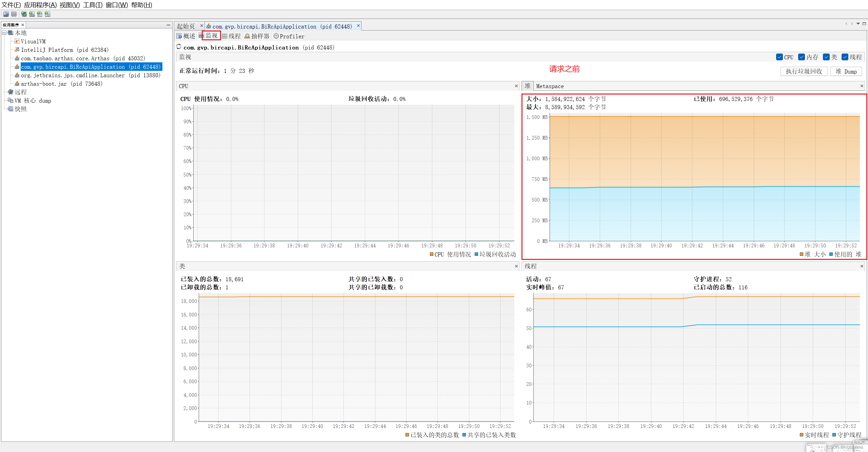
Task: Switch to the 线程 tab
Action: 231,36
